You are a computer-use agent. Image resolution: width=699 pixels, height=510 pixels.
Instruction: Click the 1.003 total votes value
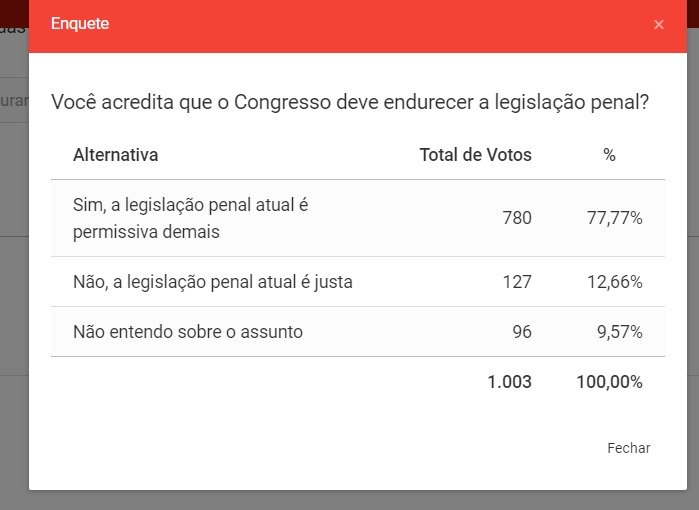click(x=509, y=382)
